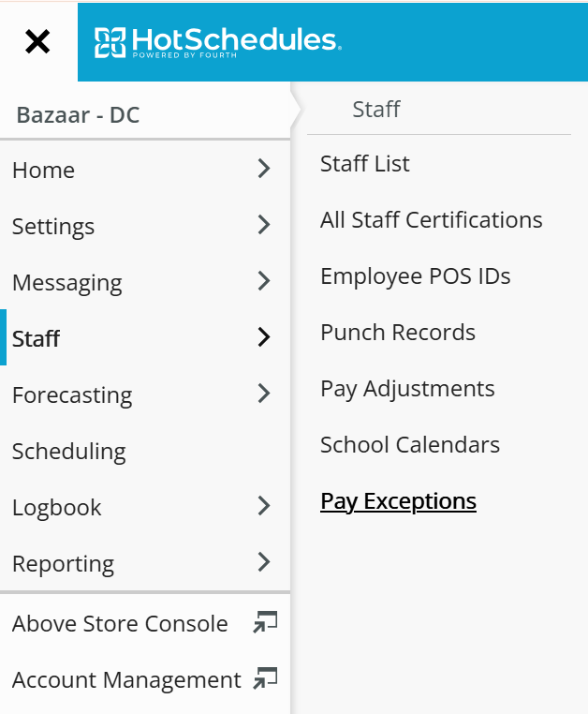Open the Logbook menu item
This screenshot has height=714, width=588.
(145, 507)
